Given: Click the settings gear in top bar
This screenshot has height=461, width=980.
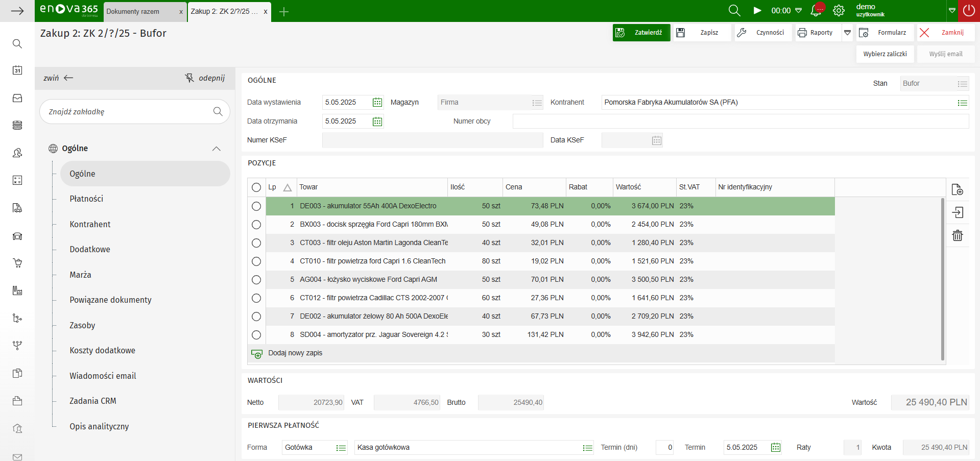Looking at the screenshot, I should (x=839, y=11).
